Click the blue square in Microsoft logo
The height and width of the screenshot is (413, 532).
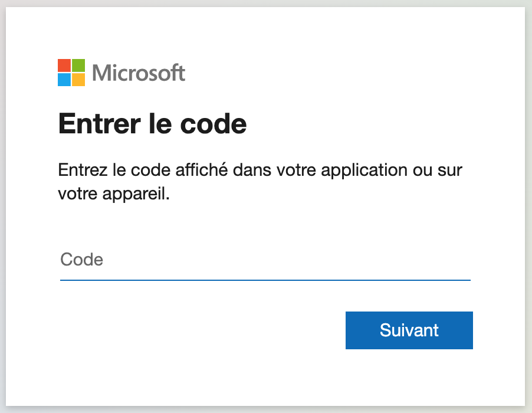64,80
